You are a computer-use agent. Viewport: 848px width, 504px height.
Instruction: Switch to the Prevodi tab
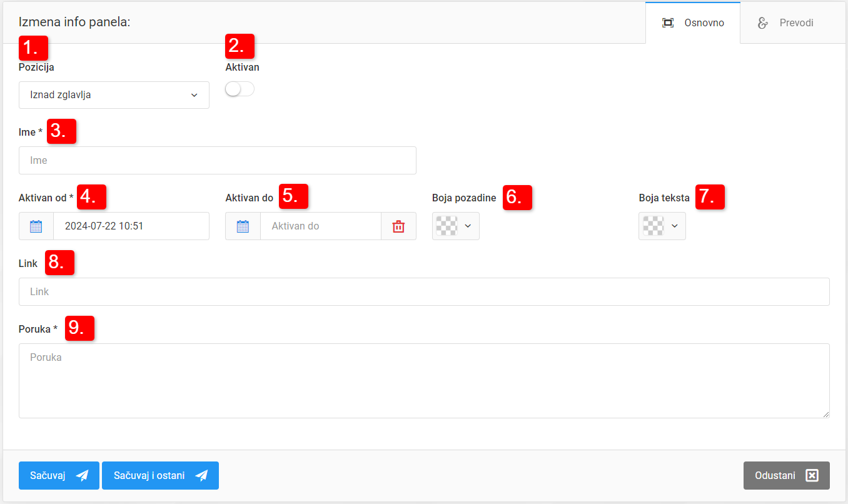[786, 23]
